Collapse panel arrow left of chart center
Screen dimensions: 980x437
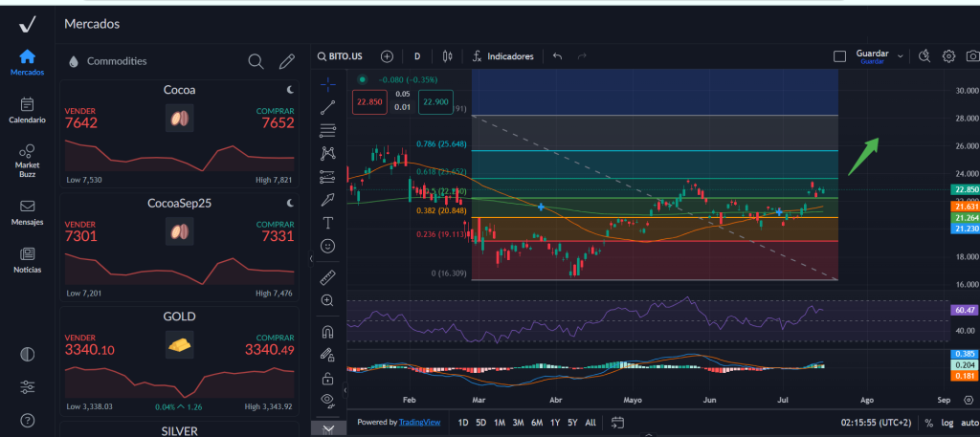[311, 258]
